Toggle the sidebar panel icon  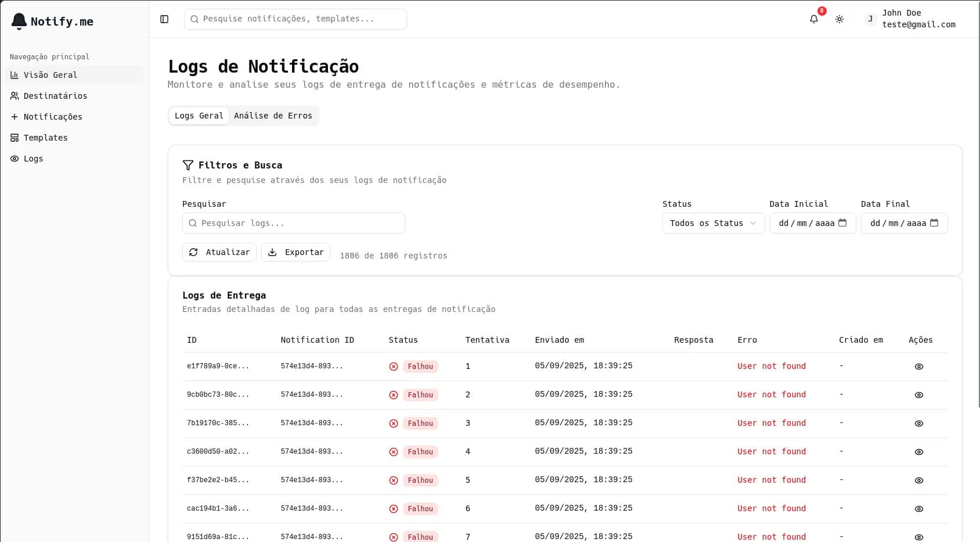[164, 19]
